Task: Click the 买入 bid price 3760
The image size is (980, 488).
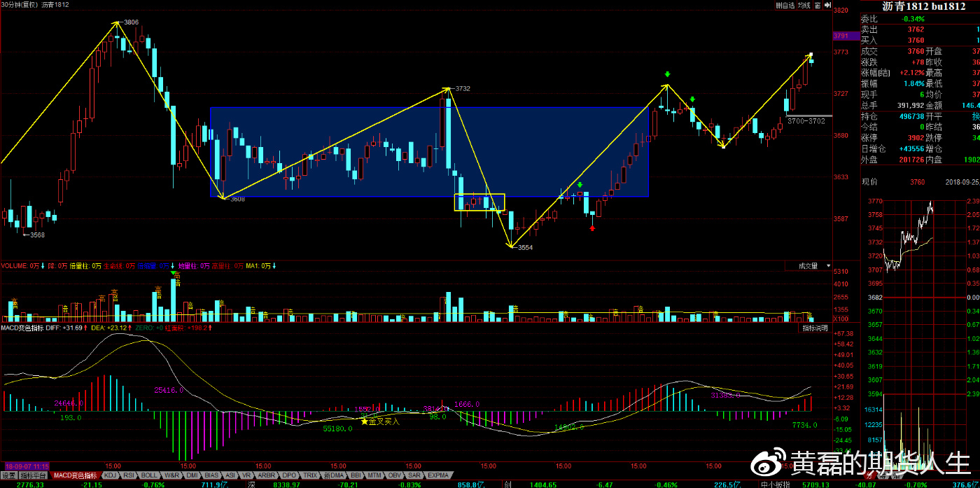Action: coord(916,41)
